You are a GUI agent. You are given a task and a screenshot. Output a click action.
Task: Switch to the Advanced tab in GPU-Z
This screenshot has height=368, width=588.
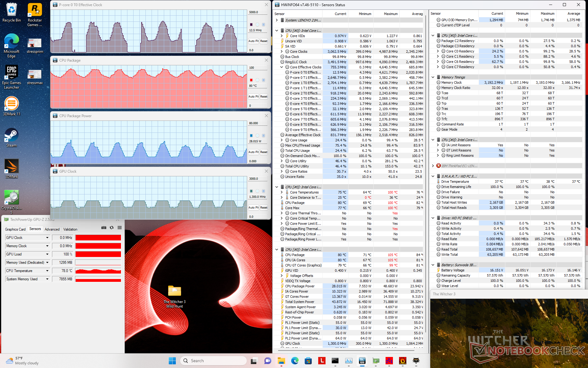point(52,229)
